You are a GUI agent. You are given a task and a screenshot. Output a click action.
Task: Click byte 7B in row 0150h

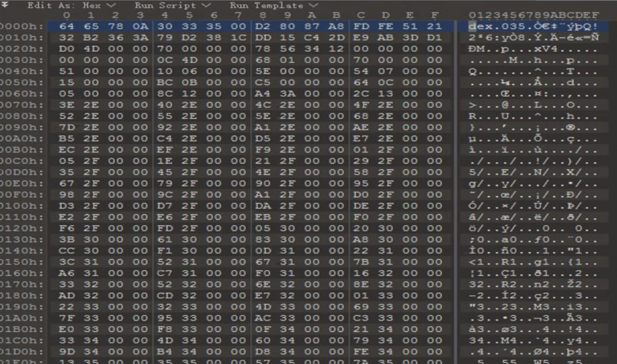point(361,262)
